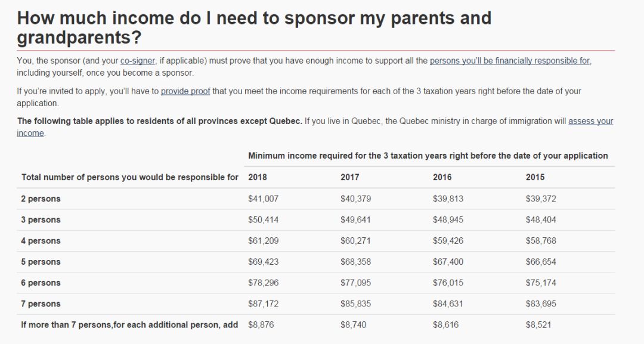The width and height of the screenshot is (644, 344).
Task: Select the $8,521 additional person amount
Action: click(x=538, y=325)
